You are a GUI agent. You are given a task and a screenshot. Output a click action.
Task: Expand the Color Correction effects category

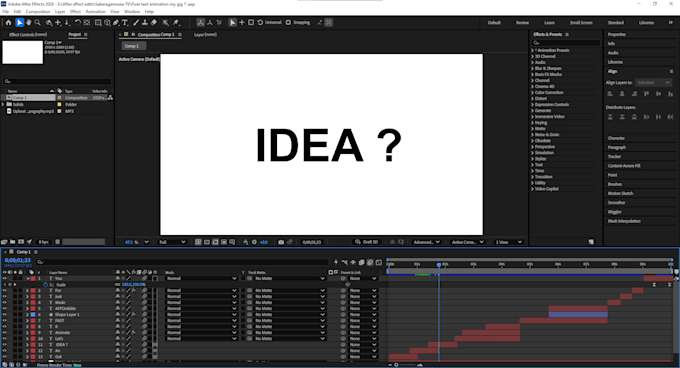[x=533, y=92]
